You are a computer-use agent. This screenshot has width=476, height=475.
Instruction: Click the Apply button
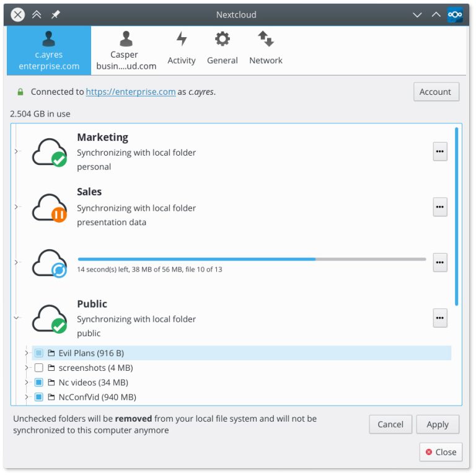click(437, 424)
